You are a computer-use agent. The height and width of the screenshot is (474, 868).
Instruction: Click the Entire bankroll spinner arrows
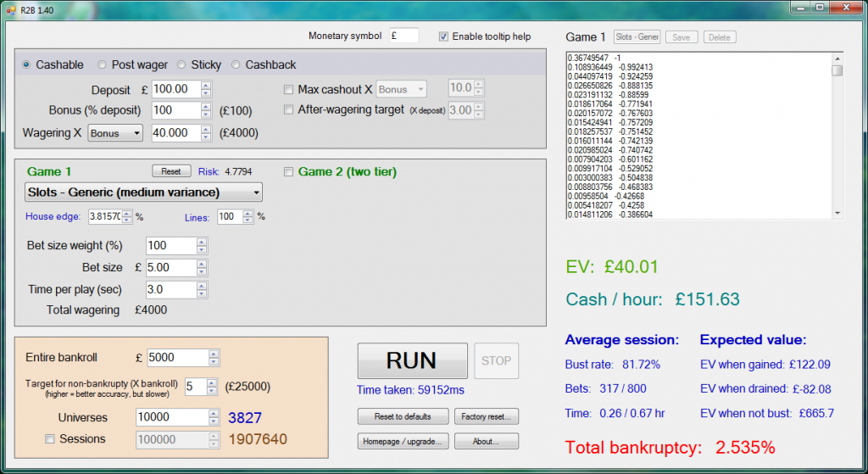click(214, 358)
